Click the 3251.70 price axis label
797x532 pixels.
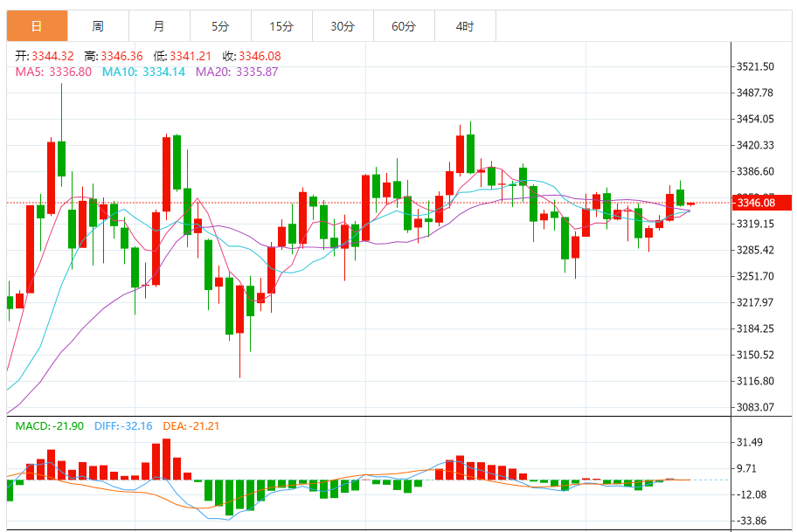click(x=755, y=276)
